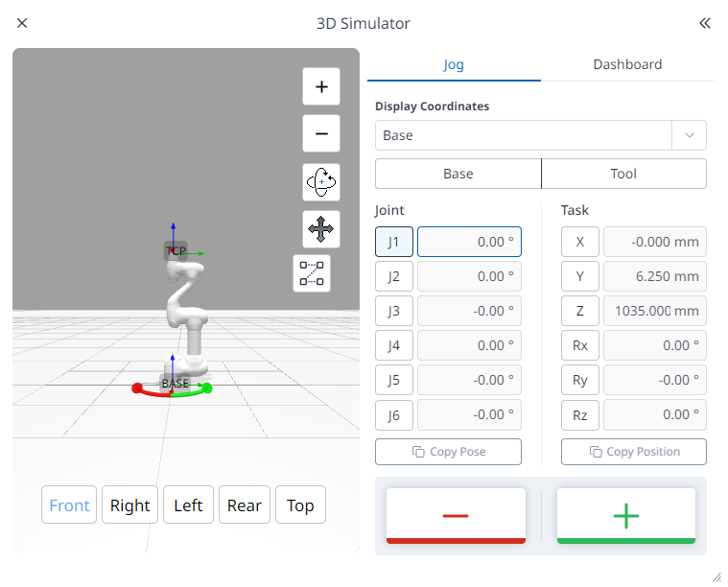Image resolution: width=728 pixels, height=587 pixels.
Task: Collapse the panel with double chevron icon
Action: point(705,23)
